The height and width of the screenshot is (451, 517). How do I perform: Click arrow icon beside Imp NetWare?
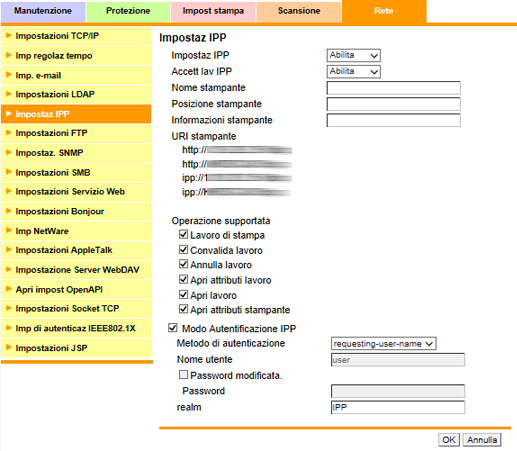point(9,231)
